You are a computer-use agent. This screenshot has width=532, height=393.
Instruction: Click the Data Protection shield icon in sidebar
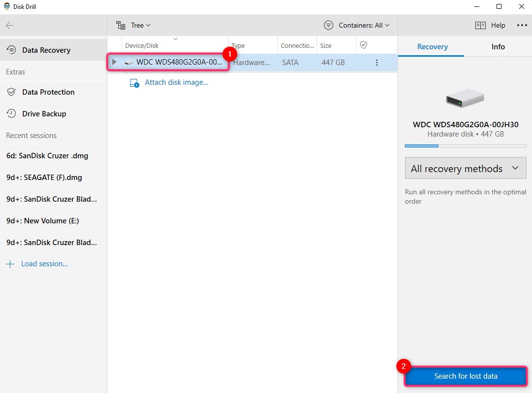tap(11, 92)
